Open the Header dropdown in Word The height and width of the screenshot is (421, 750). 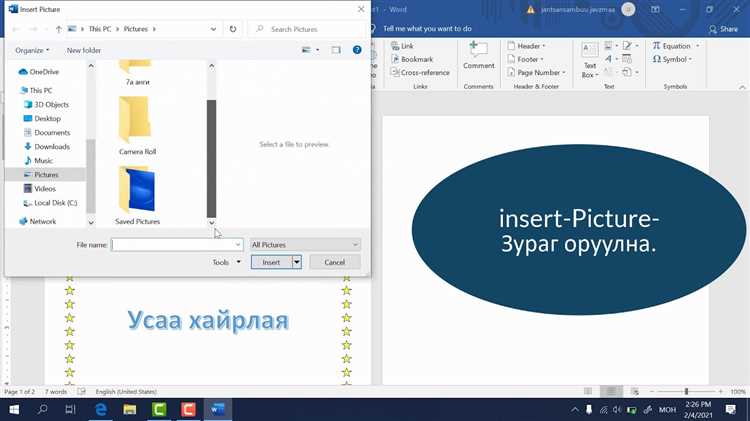coord(526,46)
